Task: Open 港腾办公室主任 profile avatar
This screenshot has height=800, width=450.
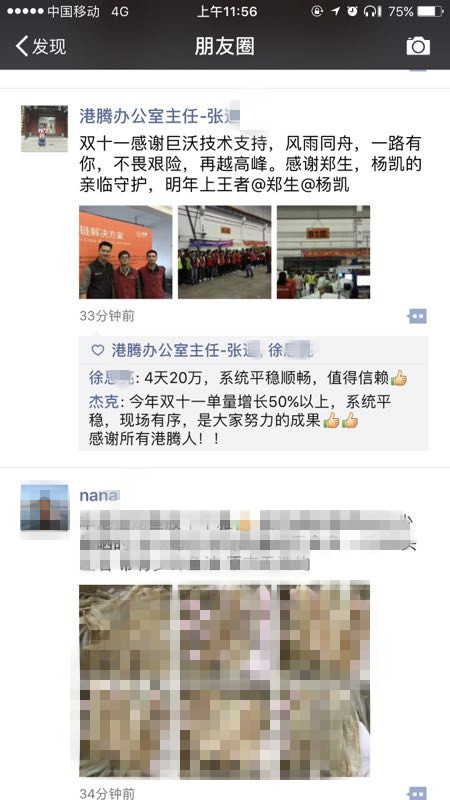Action: [44, 129]
